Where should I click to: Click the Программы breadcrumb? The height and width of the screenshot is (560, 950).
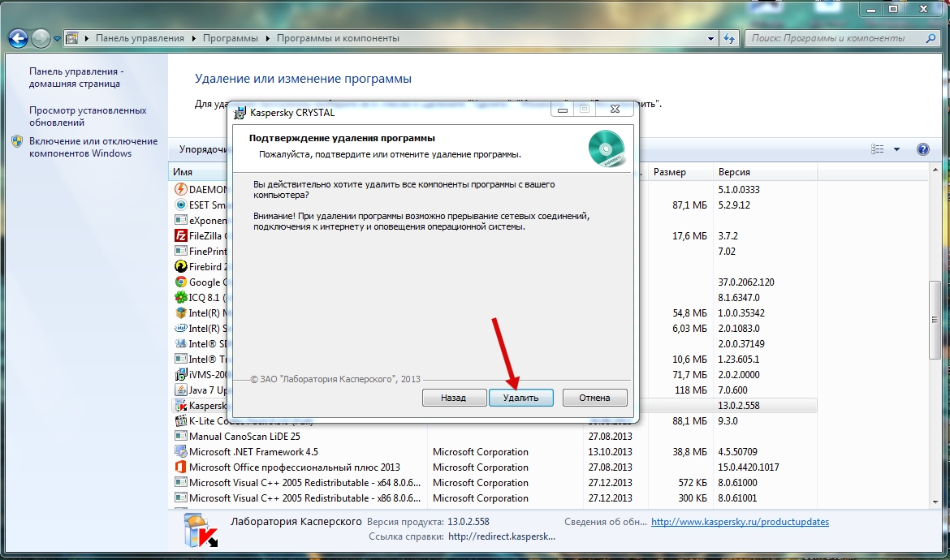pos(231,38)
